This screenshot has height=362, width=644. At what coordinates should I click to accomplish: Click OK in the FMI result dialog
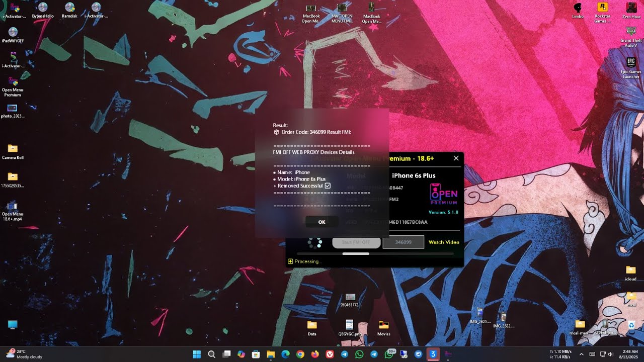coord(321,222)
